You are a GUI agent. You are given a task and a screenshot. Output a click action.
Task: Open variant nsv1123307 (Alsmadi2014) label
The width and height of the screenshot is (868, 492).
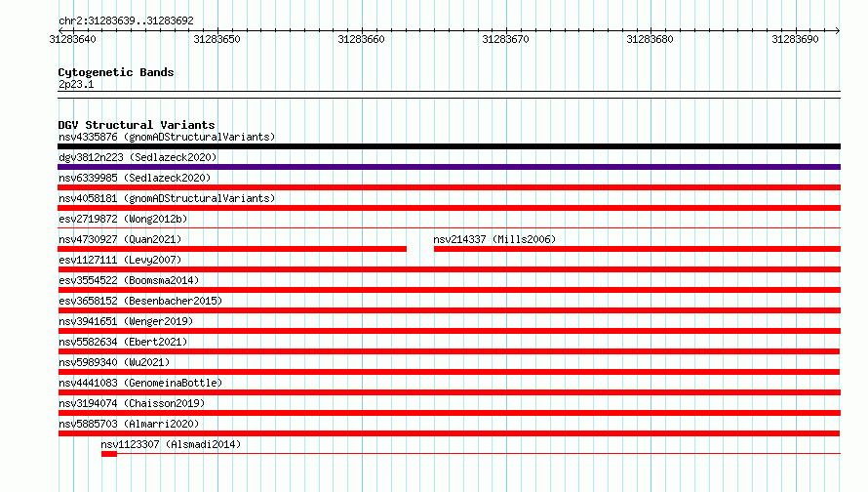click(171, 444)
